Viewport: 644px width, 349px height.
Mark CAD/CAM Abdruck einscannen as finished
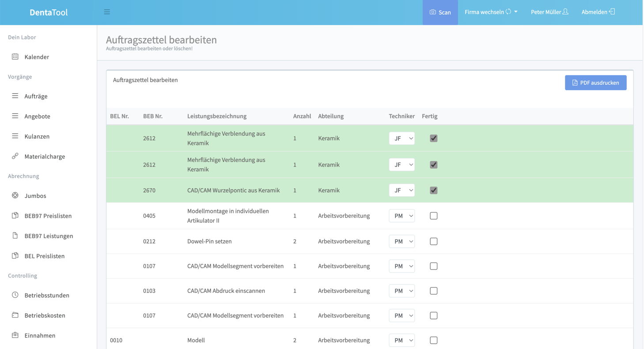tap(433, 291)
